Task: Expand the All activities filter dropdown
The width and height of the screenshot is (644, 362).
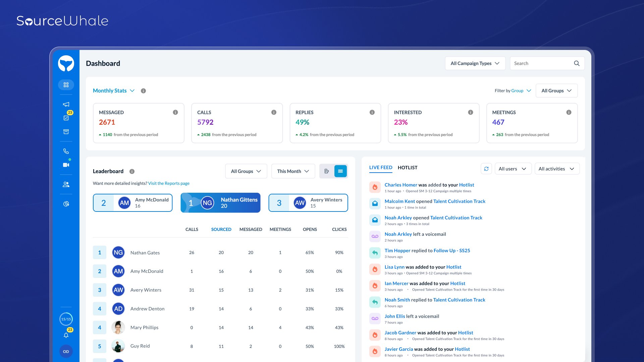Action: (556, 169)
